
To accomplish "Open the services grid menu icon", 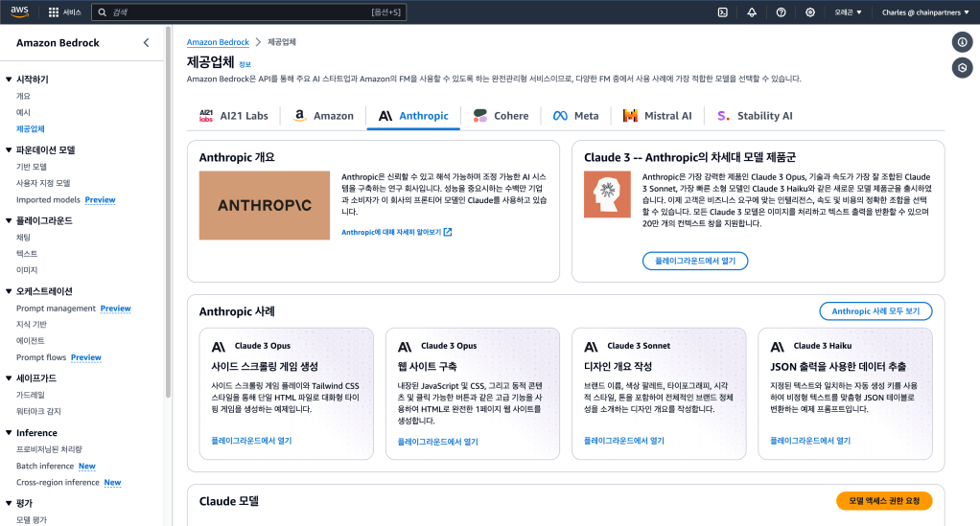I will coord(54,12).
